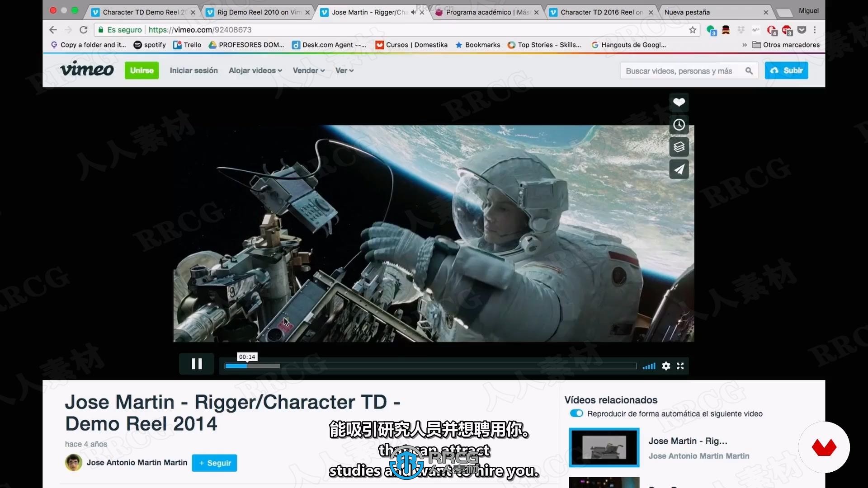Expand the Vender dropdown menu
The height and width of the screenshot is (488, 868).
pyautogui.click(x=309, y=70)
